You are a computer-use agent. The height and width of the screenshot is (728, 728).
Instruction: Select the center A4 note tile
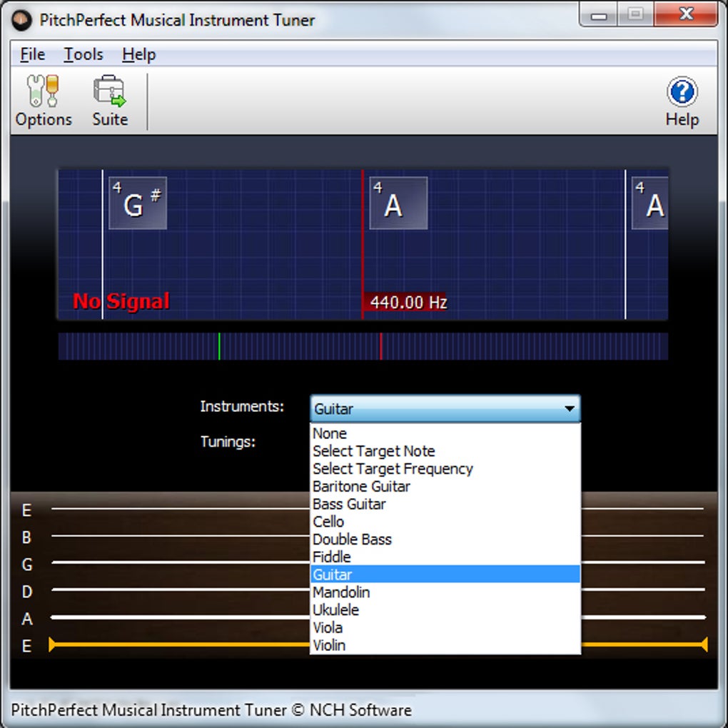tap(398, 203)
